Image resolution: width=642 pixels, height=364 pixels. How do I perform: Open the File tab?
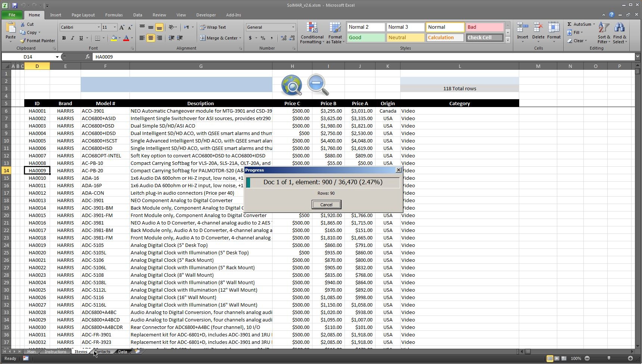coord(12,15)
